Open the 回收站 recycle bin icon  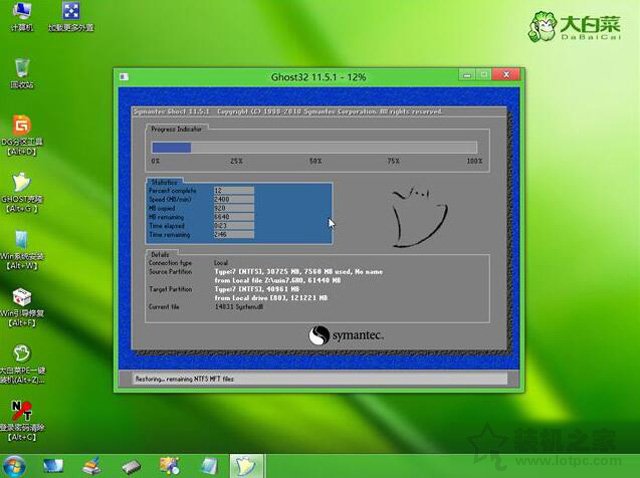(x=20, y=70)
